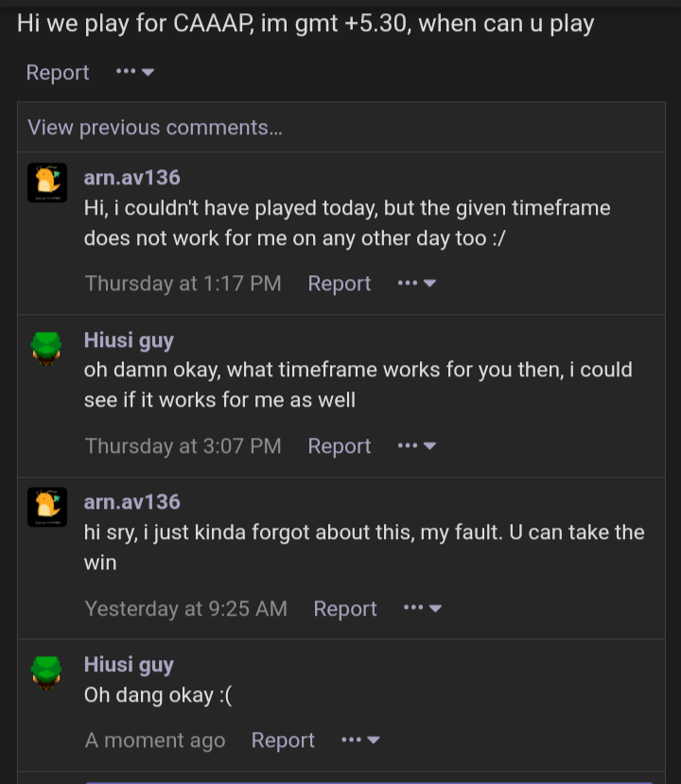Expand View previous comments
The width and height of the screenshot is (681, 784).
coord(155,128)
